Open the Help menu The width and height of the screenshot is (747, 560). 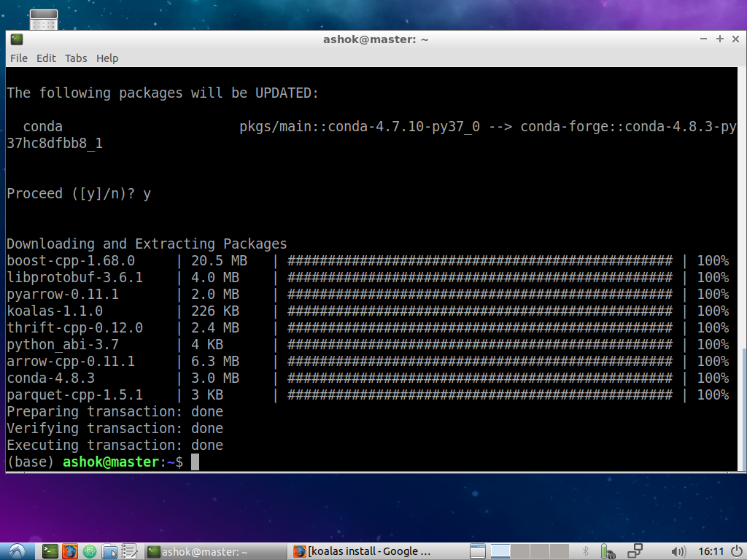point(107,58)
